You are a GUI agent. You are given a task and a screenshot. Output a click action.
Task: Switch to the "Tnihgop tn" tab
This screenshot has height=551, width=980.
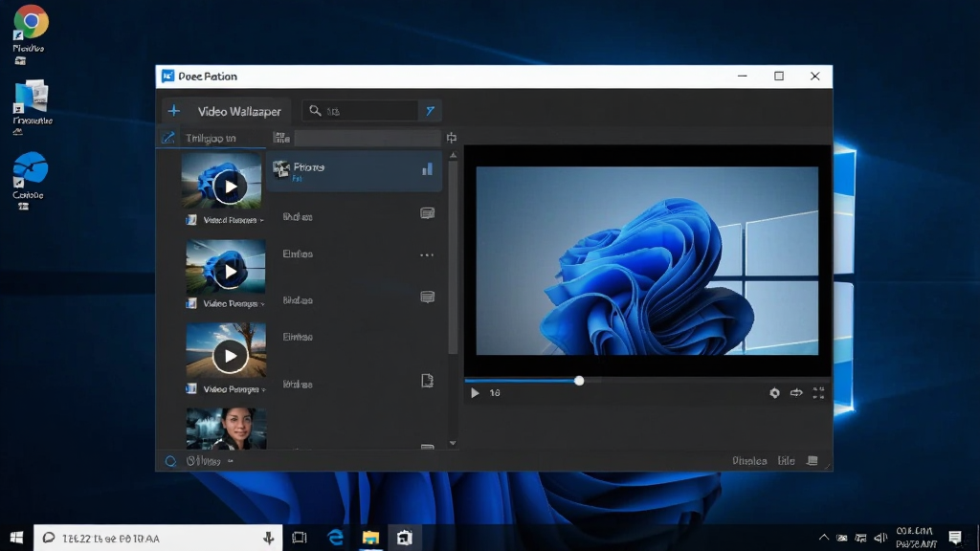pos(211,138)
